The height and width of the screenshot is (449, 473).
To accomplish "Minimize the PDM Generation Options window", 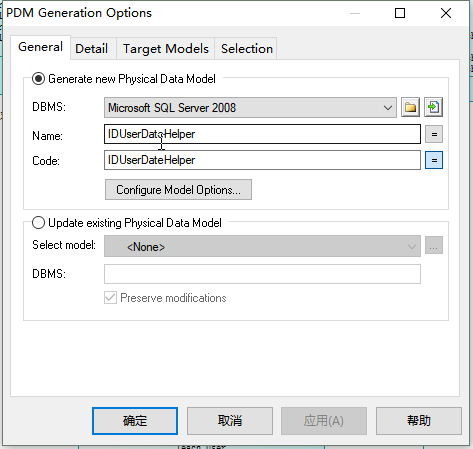I will pyautogui.click(x=355, y=13).
